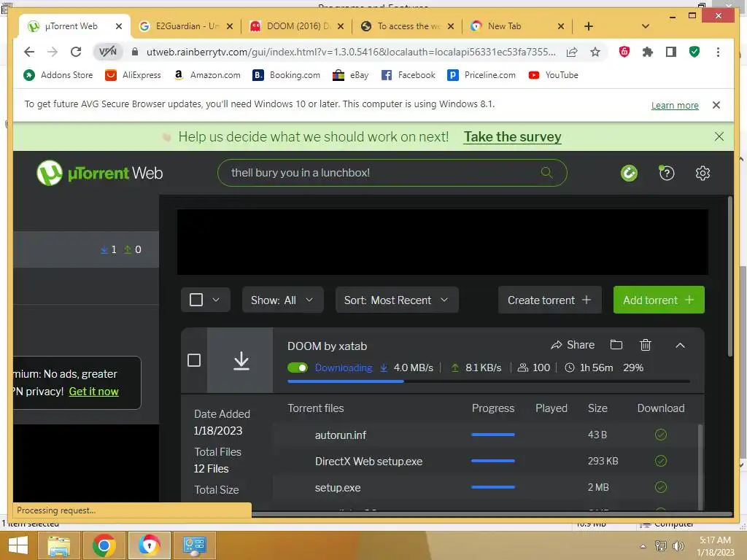Image resolution: width=747 pixels, height=560 pixels.
Task: Open a new browser tab
Action: coord(589,26)
